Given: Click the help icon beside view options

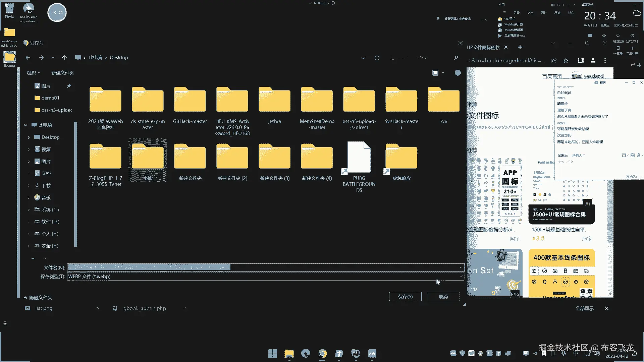Looking at the screenshot, I should [x=458, y=73].
